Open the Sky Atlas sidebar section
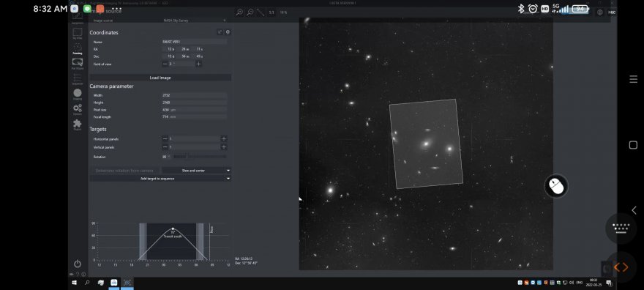Image resolution: width=644 pixels, height=290 pixels. [x=78, y=33]
